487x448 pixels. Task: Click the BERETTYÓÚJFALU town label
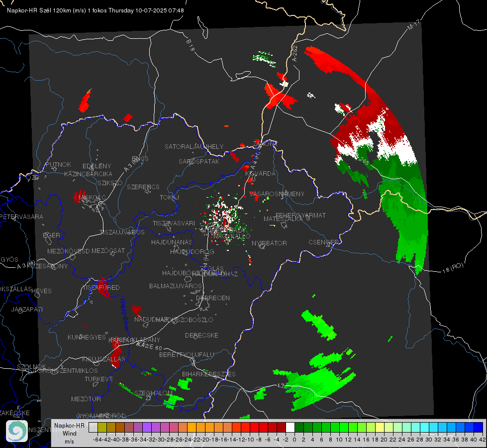187,355
